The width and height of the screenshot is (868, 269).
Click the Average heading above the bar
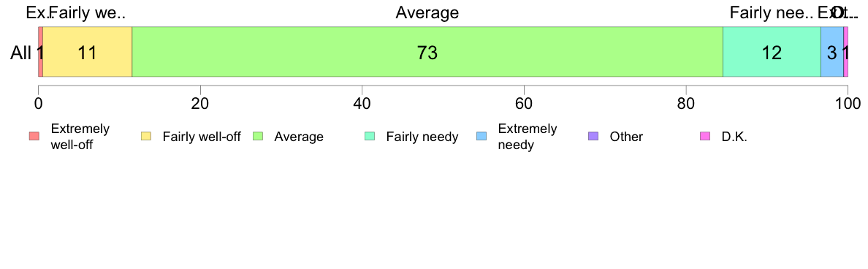(427, 12)
